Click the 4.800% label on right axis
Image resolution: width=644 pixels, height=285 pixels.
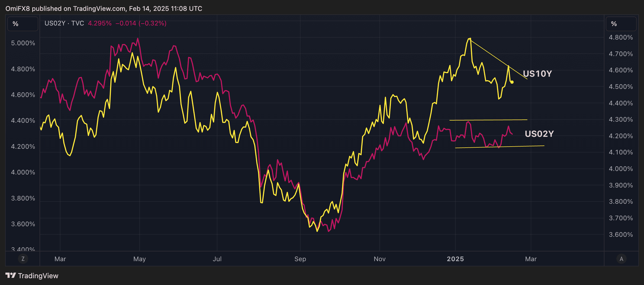pyautogui.click(x=621, y=37)
